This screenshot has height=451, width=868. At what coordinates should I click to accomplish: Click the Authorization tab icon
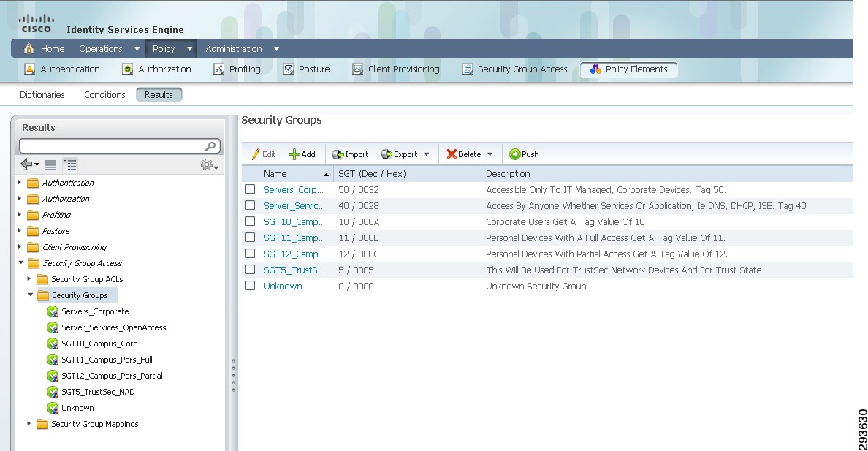tap(128, 69)
